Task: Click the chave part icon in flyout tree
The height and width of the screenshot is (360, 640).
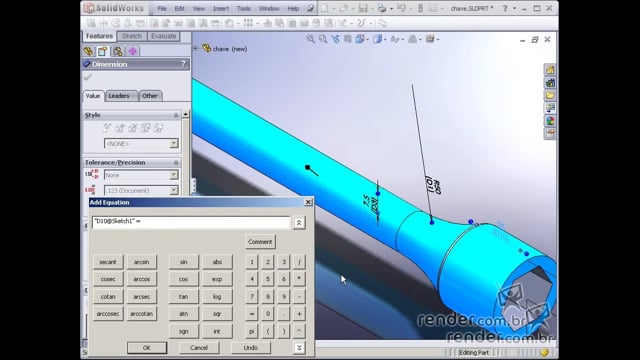Action: click(207, 49)
